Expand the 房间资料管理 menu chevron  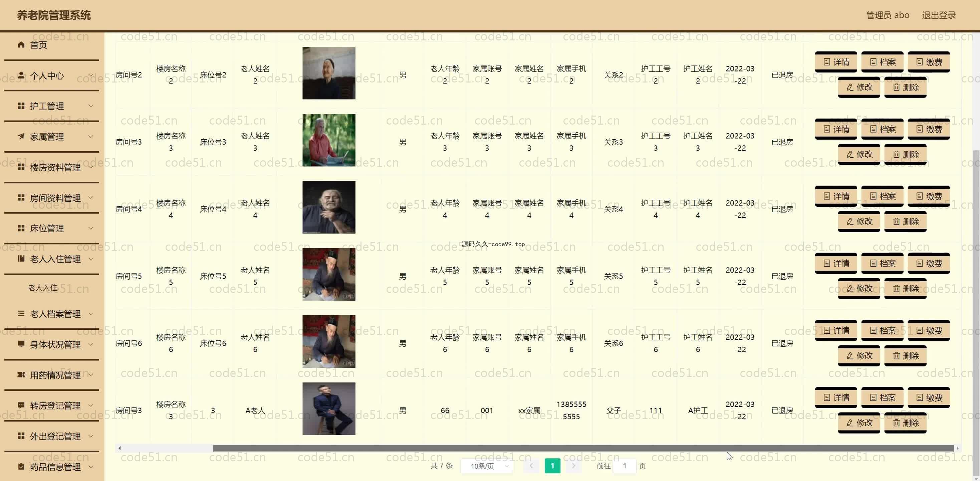(x=91, y=197)
